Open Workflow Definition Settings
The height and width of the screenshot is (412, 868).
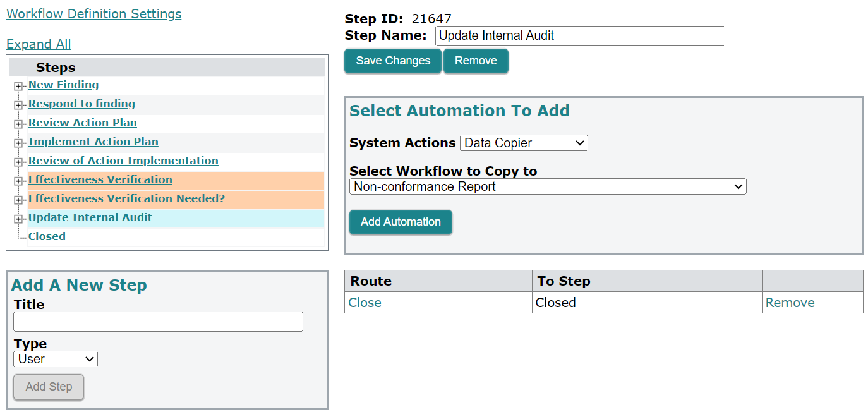pyautogui.click(x=93, y=13)
